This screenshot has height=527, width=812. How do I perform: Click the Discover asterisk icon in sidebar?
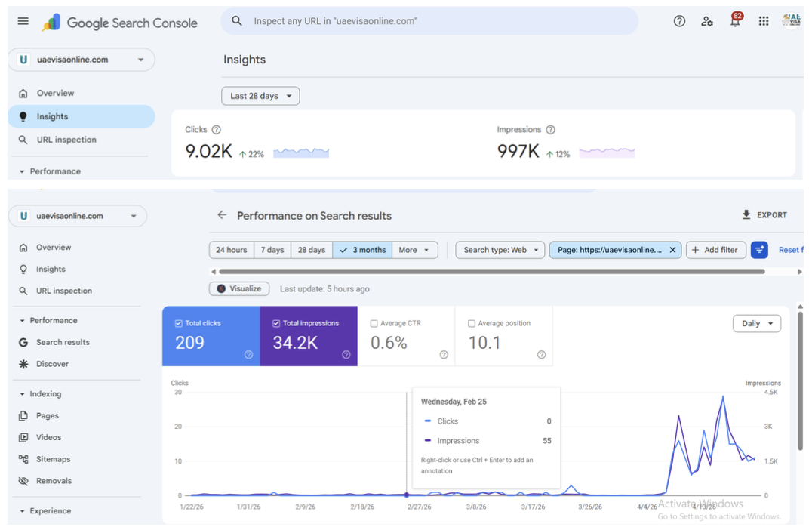point(23,364)
